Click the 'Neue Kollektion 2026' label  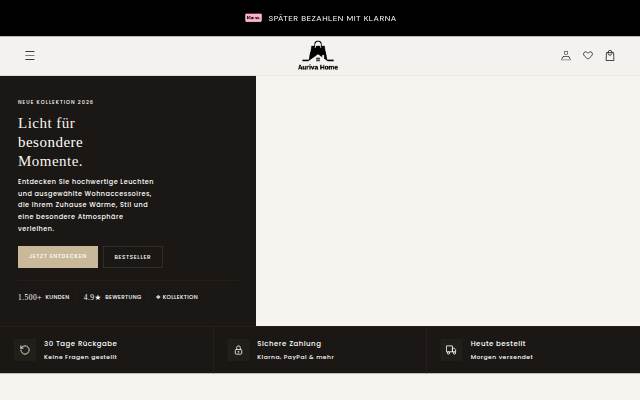click(56, 102)
